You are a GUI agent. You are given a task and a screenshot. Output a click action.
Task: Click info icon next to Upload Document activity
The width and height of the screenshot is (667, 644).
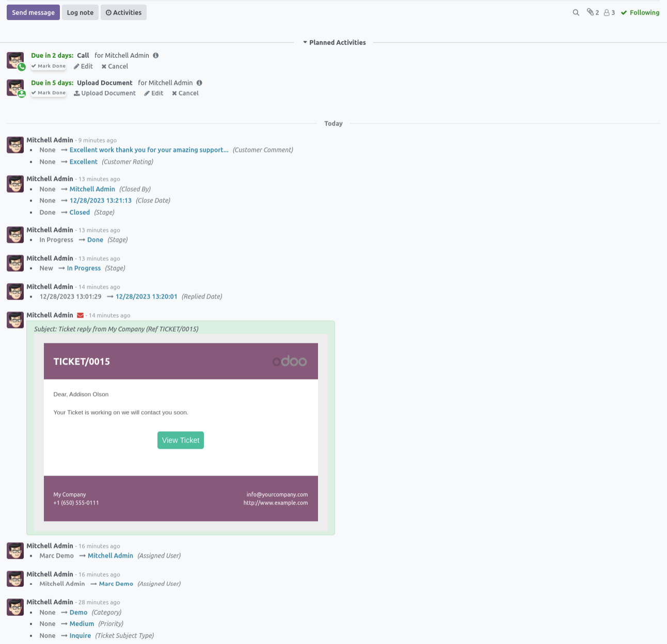[x=199, y=83]
